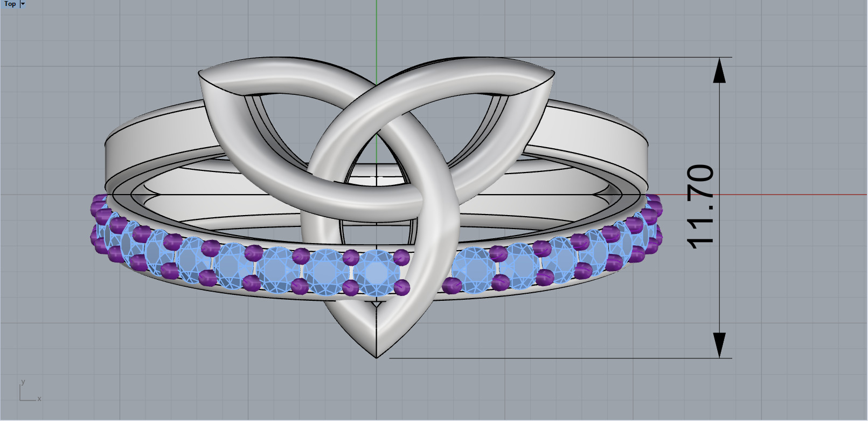Open the Top viewport dropdown arrow menu
This screenshot has height=421, width=868.
click(23, 4)
